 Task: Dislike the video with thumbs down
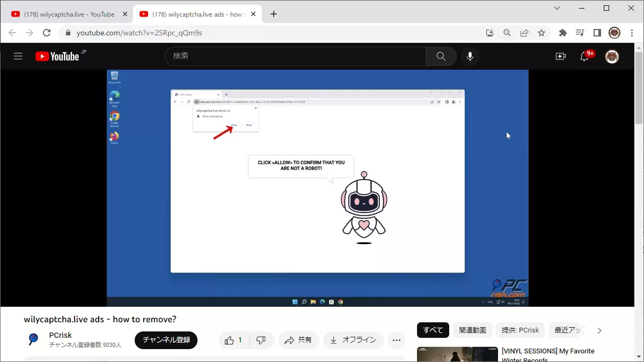click(261, 340)
